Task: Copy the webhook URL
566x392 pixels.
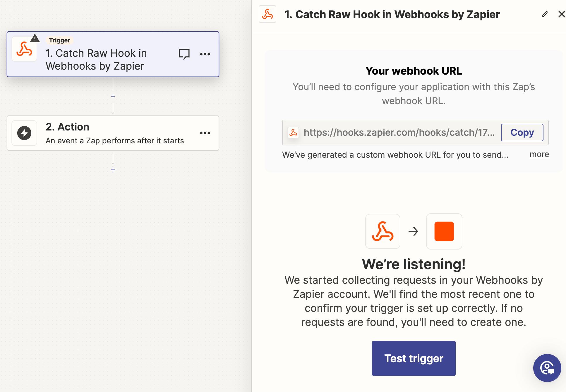Action: (x=522, y=133)
